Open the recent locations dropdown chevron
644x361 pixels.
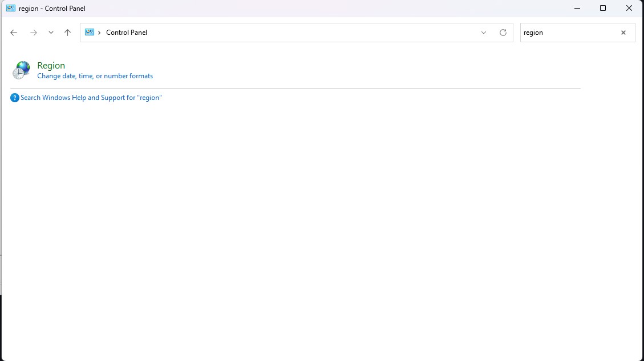tap(51, 33)
